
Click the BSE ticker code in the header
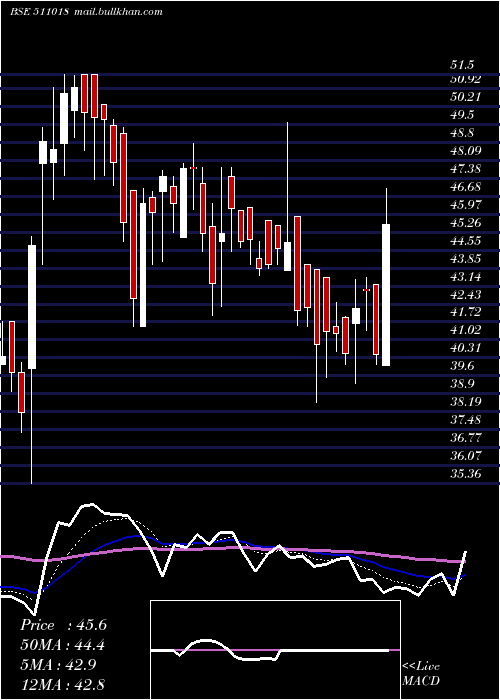(x=39, y=12)
